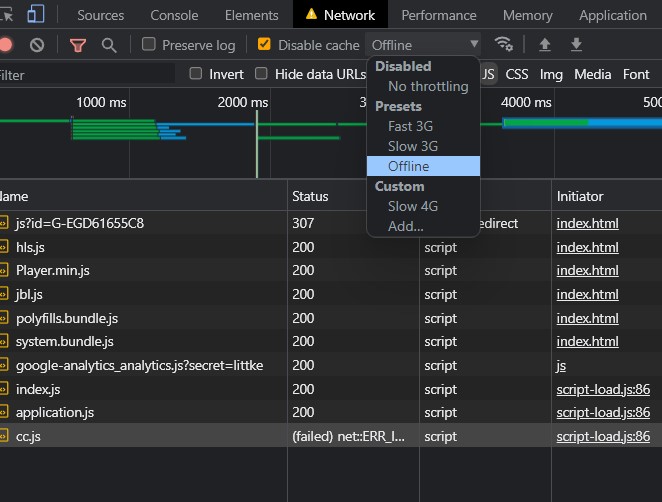
Task: Click the export HAR download arrow
Action: (x=576, y=45)
